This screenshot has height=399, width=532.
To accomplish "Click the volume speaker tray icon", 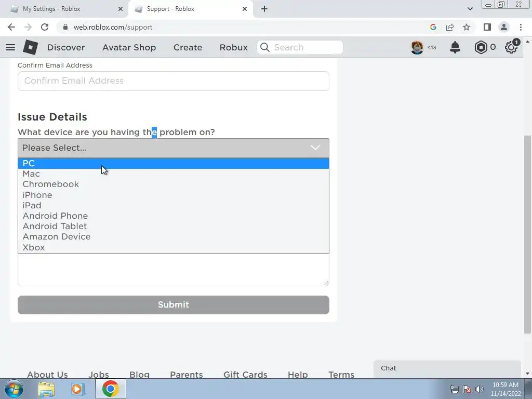I will click(480, 389).
